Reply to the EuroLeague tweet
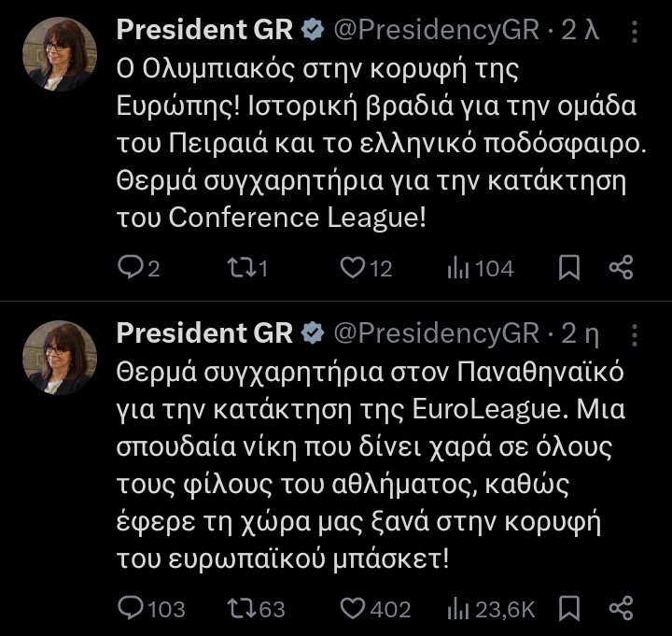 point(130,609)
